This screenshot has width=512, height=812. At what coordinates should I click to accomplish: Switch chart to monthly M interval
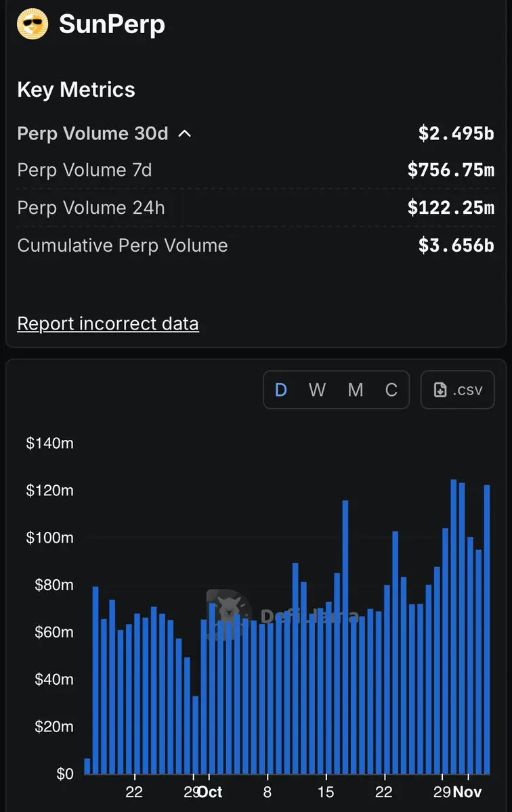tap(356, 390)
